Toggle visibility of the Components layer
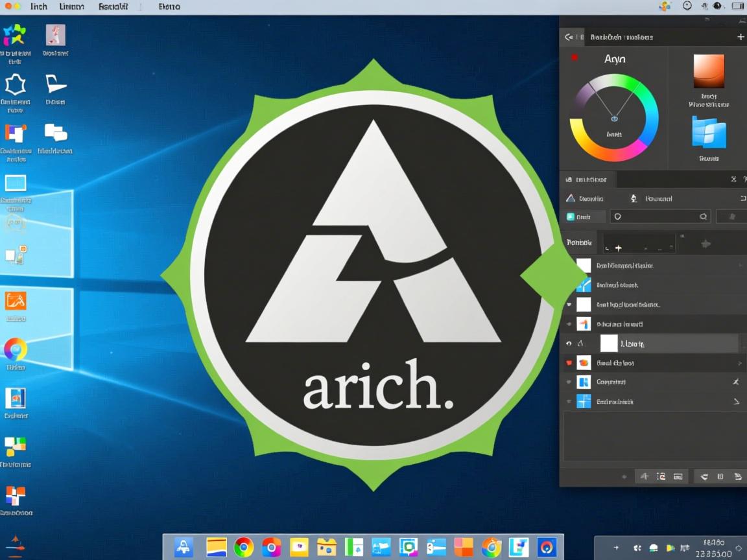747x560 pixels. pos(568,381)
